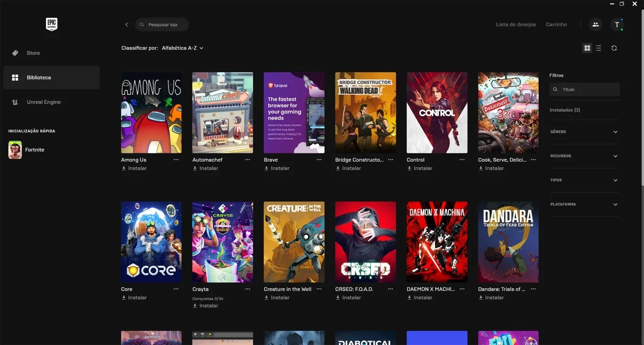
Task: Click the Core cover art
Action: tap(151, 242)
